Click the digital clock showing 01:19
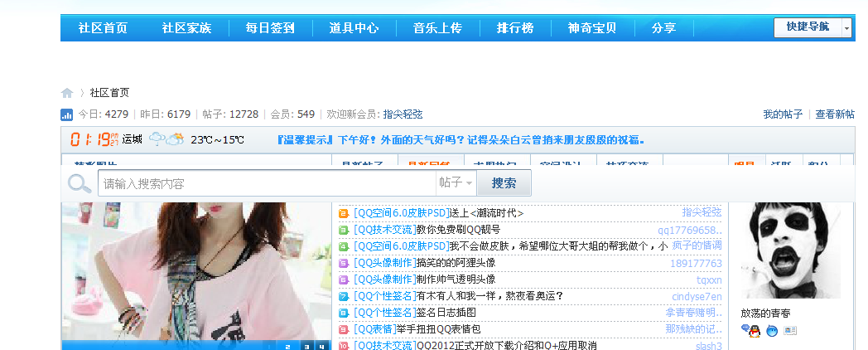Screen dimensions: 868x350 [94, 139]
